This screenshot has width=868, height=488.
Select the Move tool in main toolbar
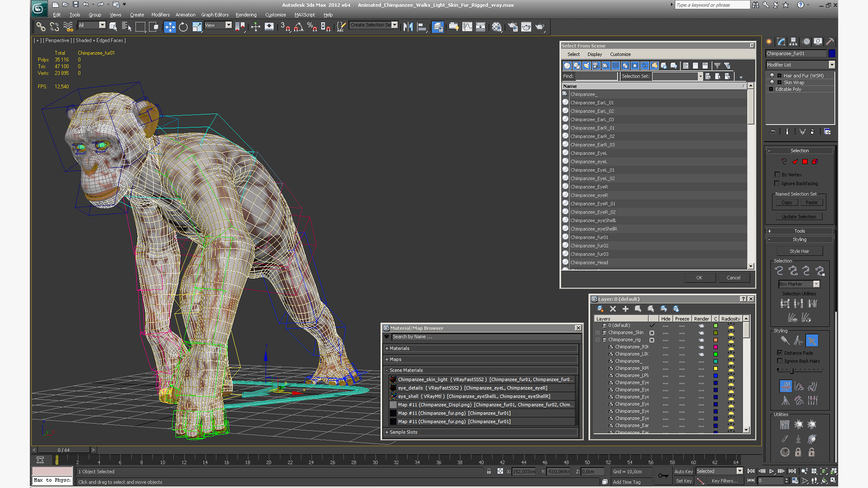[170, 27]
